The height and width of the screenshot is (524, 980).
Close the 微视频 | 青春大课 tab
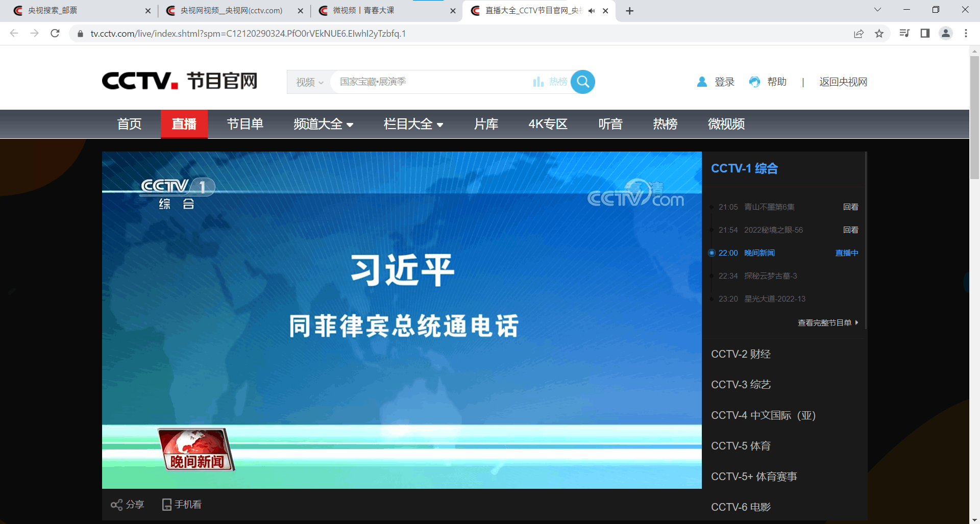click(x=453, y=11)
